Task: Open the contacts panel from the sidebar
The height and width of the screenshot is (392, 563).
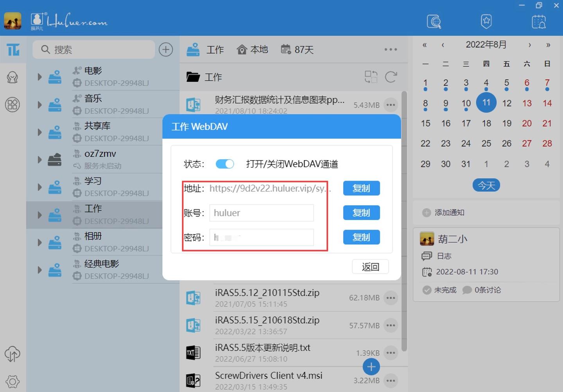Action: pyautogui.click(x=13, y=77)
